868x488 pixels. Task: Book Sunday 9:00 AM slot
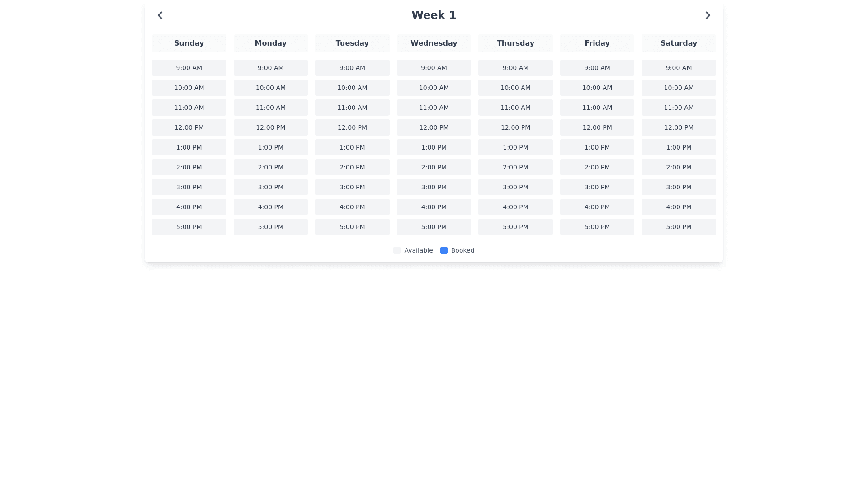point(189,68)
